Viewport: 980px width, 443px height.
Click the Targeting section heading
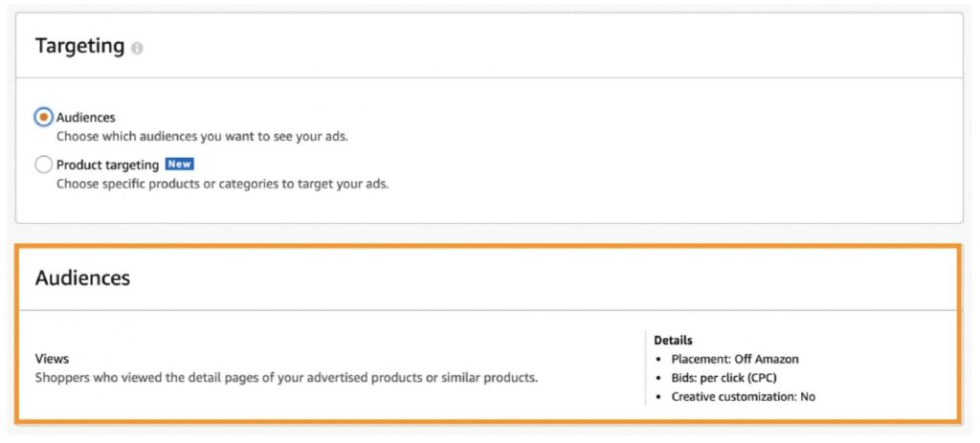pos(80,46)
